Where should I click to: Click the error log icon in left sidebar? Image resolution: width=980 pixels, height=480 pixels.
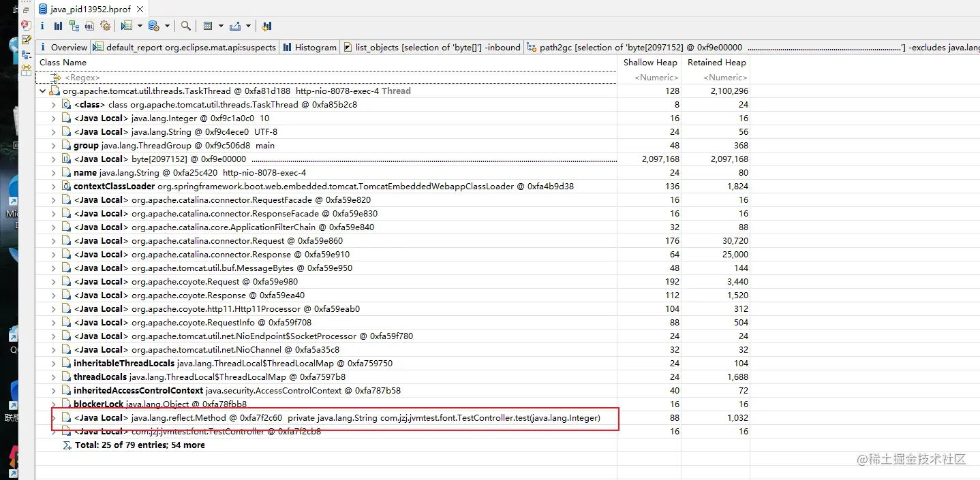[x=26, y=25]
